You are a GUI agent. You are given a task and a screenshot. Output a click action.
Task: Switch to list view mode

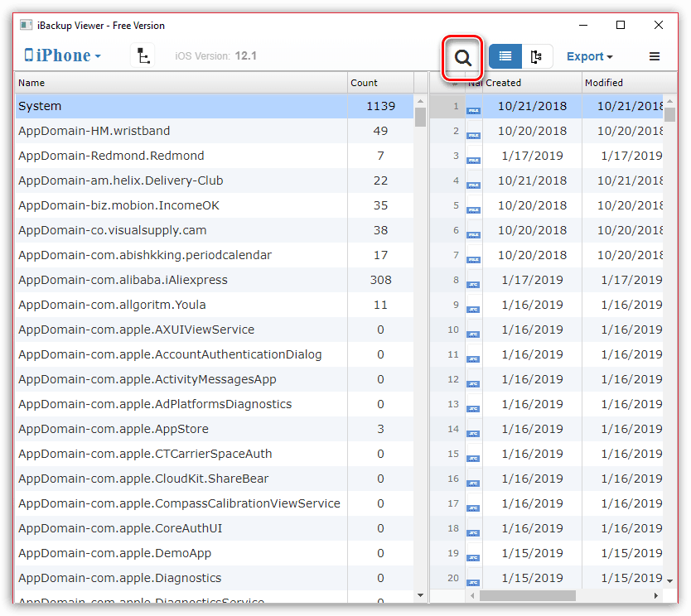pos(505,56)
